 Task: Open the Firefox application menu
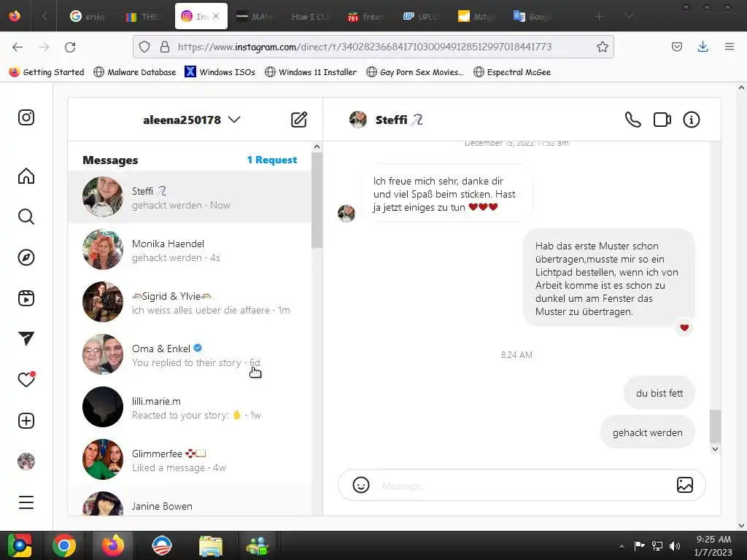(729, 47)
